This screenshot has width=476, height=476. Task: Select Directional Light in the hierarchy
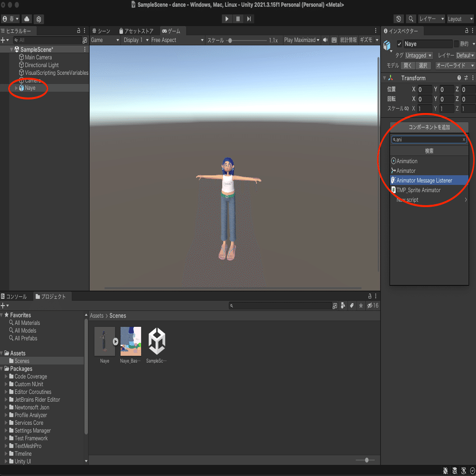tap(42, 65)
